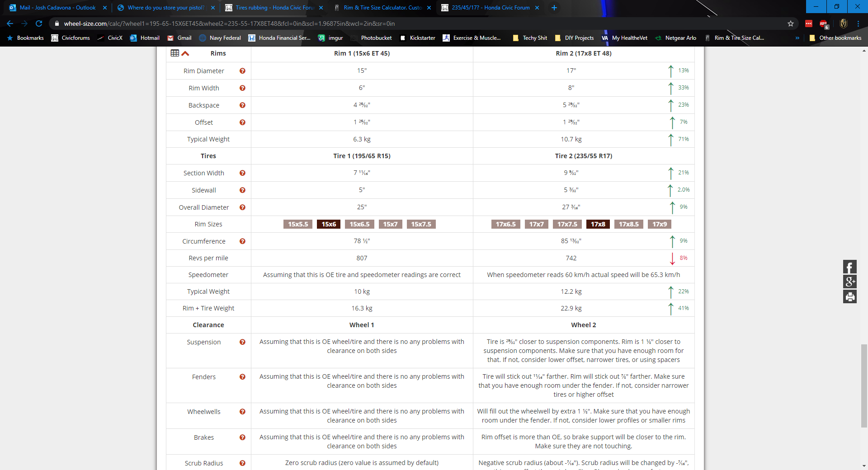
Task: Click the print icon on the right sidebar
Action: (x=849, y=297)
